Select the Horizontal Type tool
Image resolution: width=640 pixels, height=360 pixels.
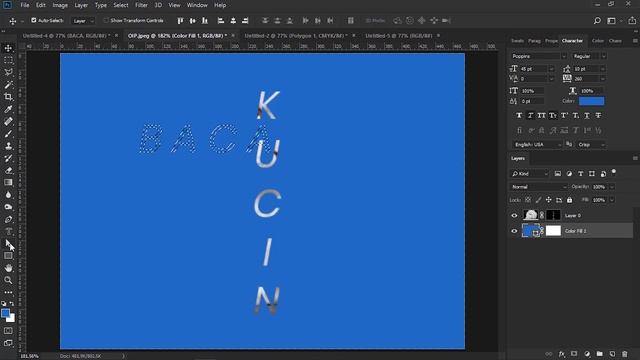tap(8, 231)
